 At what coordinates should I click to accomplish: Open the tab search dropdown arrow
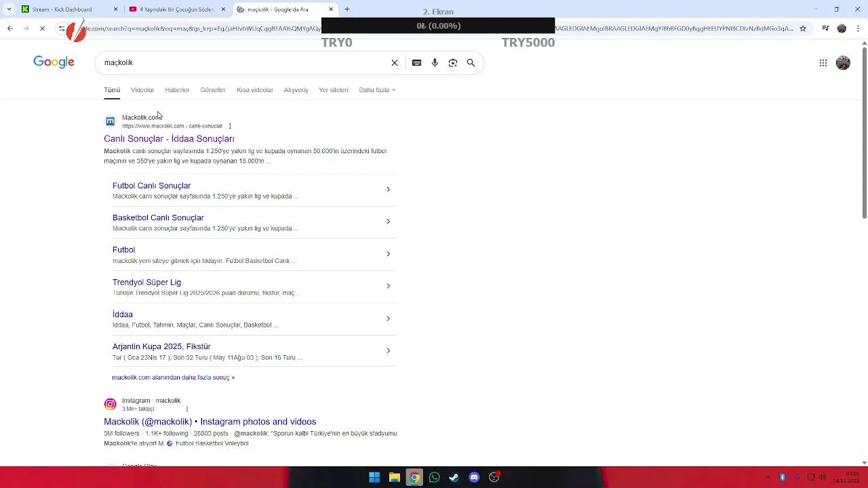(x=9, y=9)
